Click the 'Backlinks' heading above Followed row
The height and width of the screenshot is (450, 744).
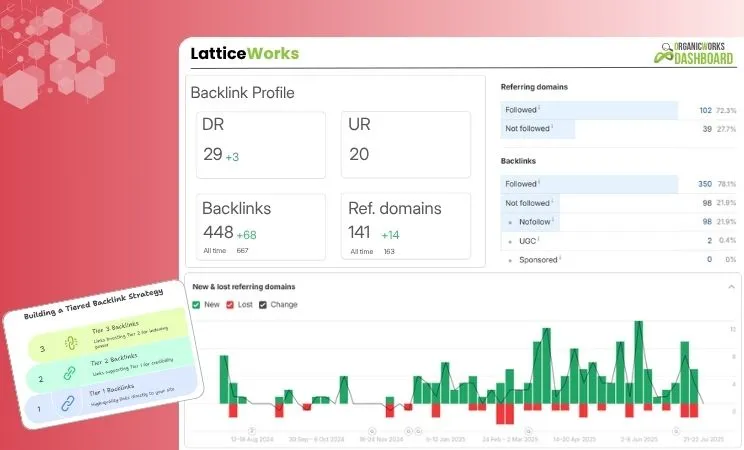coord(518,161)
